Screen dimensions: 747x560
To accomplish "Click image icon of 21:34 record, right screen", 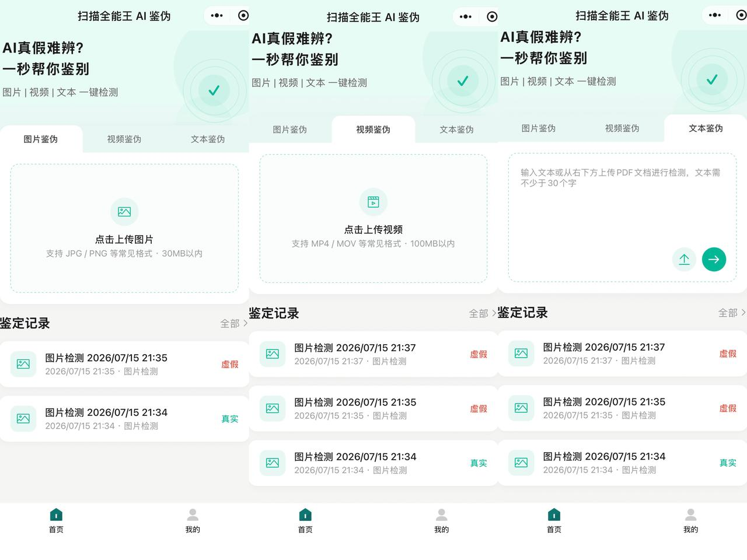I will click(x=521, y=463).
